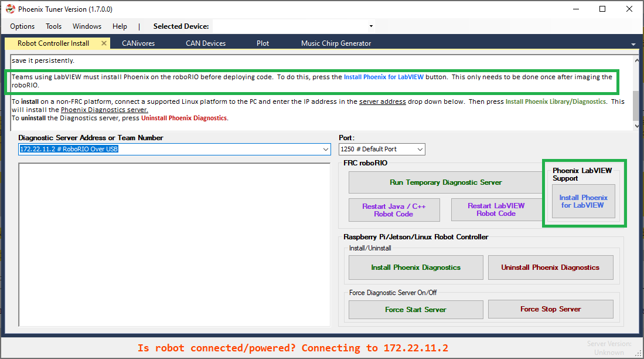
Task: Click Uninstall Phoenix Diagnostics button
Action: coord(550,267)
